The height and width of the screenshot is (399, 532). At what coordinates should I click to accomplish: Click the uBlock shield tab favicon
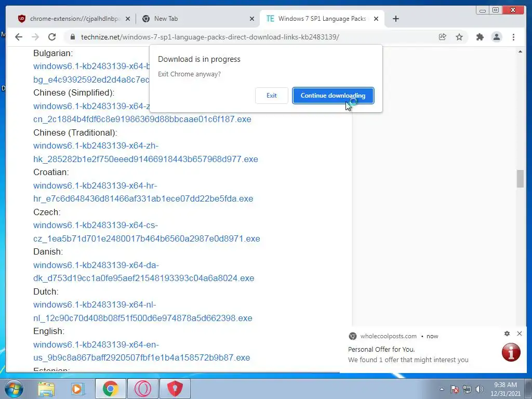22,19
